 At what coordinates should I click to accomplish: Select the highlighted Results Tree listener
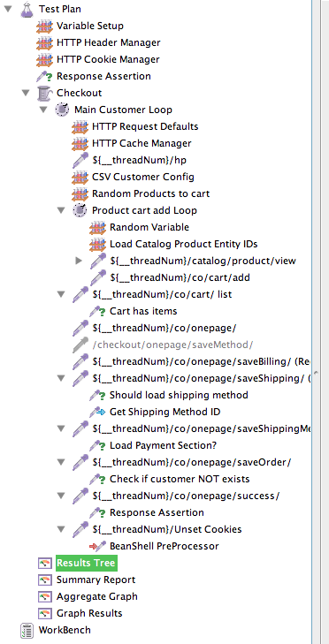[87, 563]
